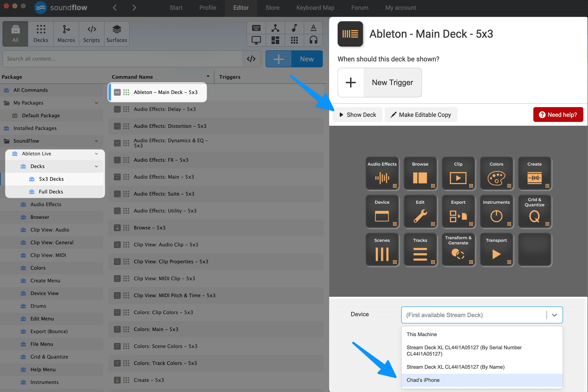Select Default Package in tree
The image size is (588, 392).
click(x=52, y=116)
